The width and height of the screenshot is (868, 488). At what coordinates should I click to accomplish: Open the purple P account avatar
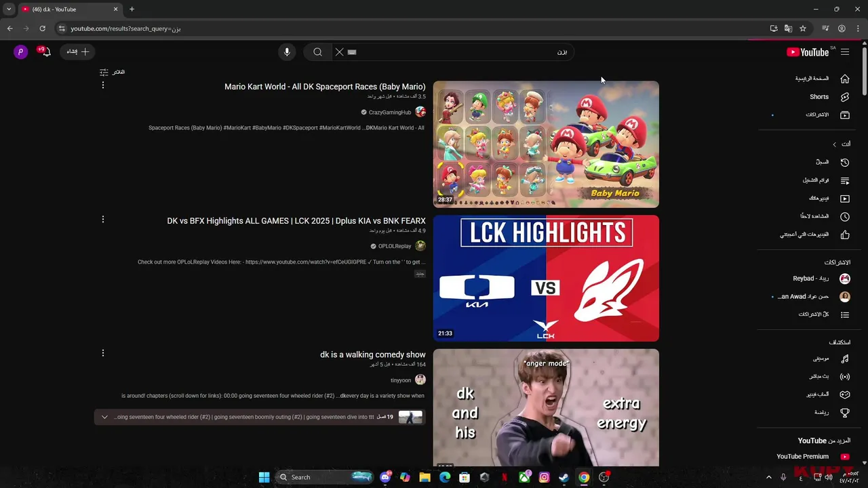coord(21,52)
